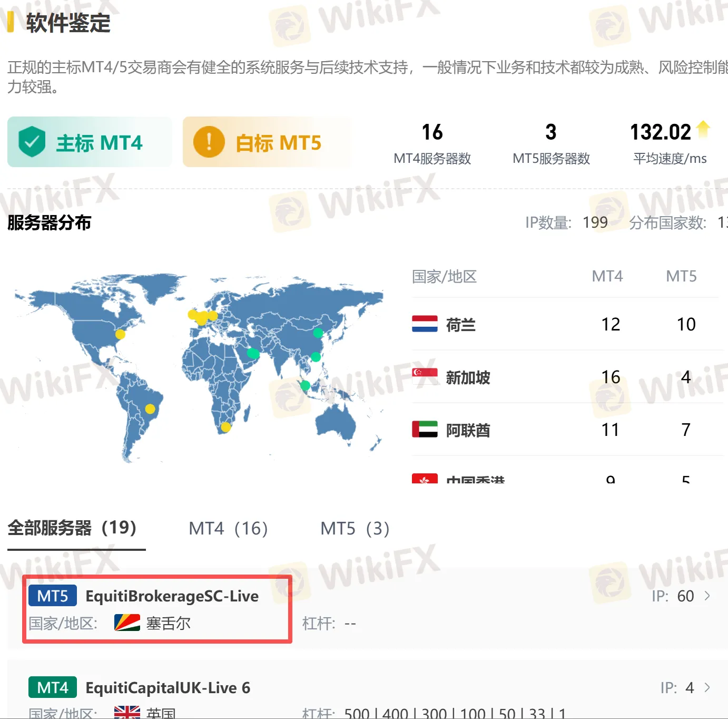This screenshot has width=728, height=719.
Task: Click the MT4 value 12 in the 荷兰 row
Action: tap(611, 324)
